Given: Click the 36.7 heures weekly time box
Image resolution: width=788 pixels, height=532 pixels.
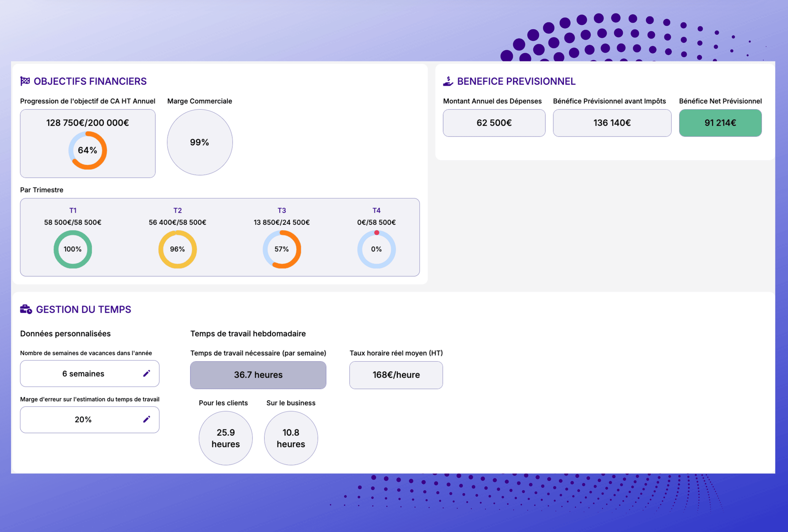Looking at the screenshot, I should (x=258, y=375).
